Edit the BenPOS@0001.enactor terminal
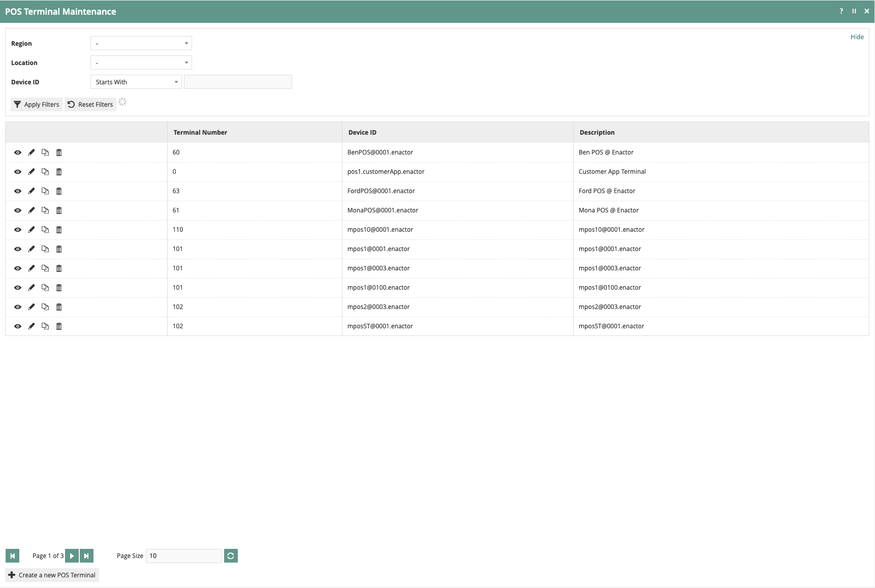 (x=32, y=152)
